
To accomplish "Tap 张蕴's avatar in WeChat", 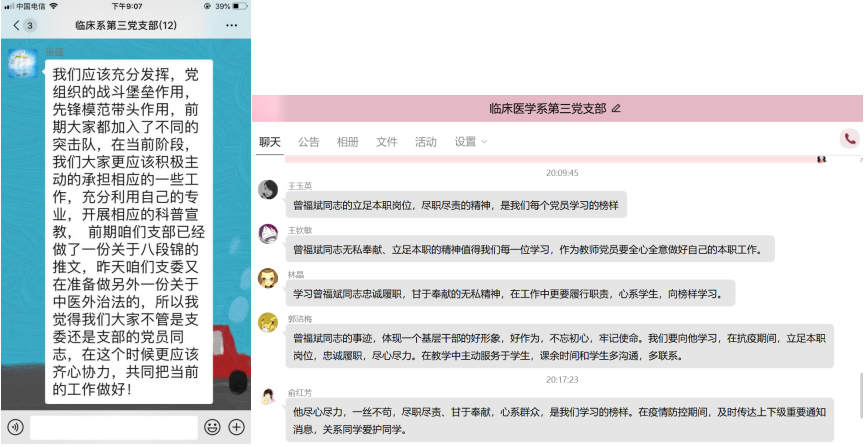I will pyautogui.click(x=23, y=63).
